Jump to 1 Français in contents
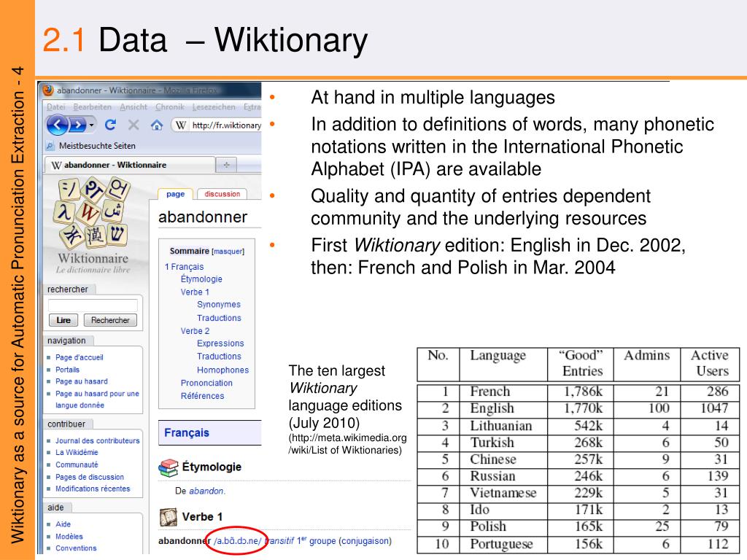Image resolution: width=747 pixels, height=560 pixels. [184, 267]
